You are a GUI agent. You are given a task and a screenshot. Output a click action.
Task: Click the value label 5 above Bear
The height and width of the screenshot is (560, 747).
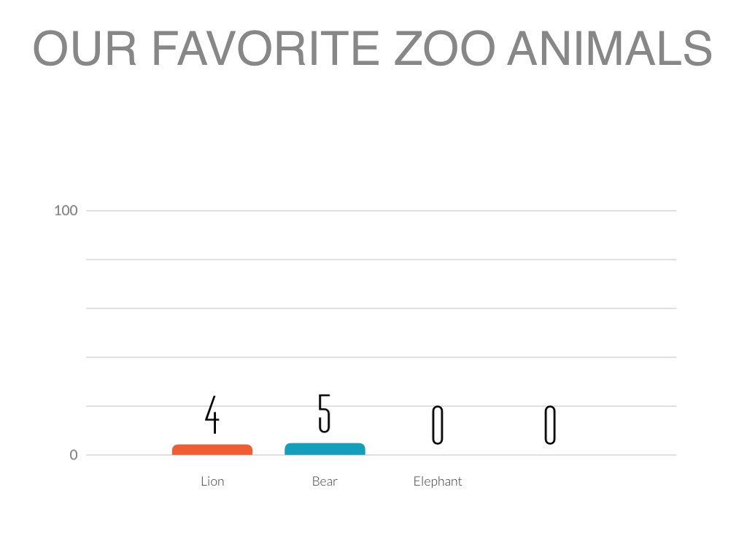pyautogui.click(x=325, y=413)
